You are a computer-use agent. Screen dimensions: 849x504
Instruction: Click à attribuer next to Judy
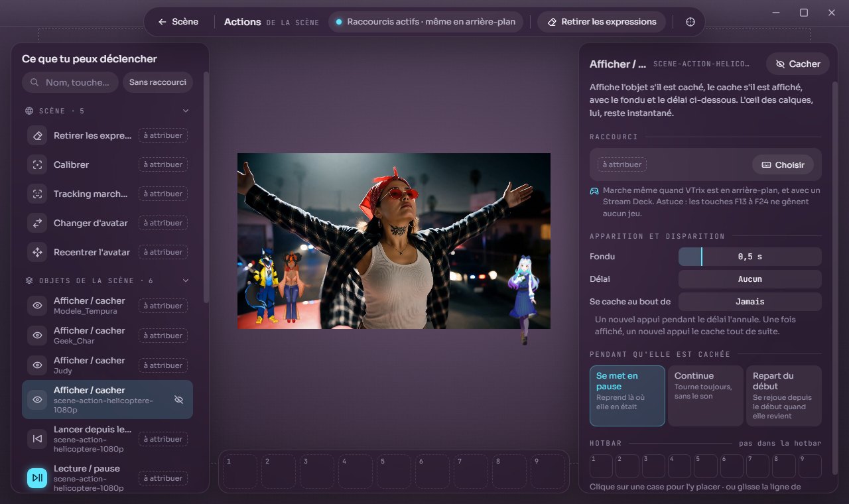pos(163,365)
